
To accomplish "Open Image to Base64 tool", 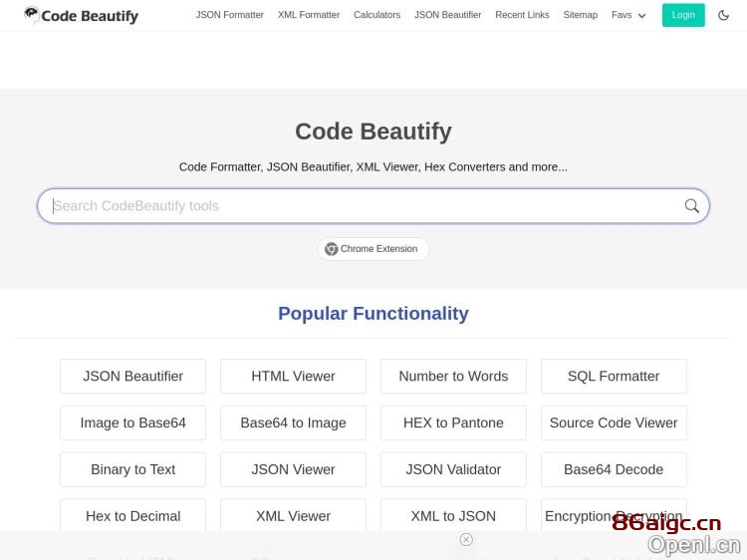I will (132, 422).
